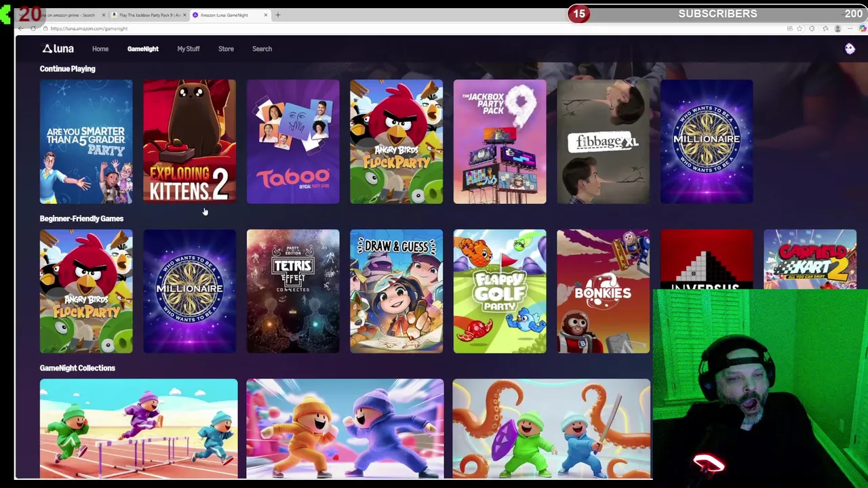Viewport: 868px width, 488px height.
Task: Click the Continue Playing heading
Action: (67, 68)
